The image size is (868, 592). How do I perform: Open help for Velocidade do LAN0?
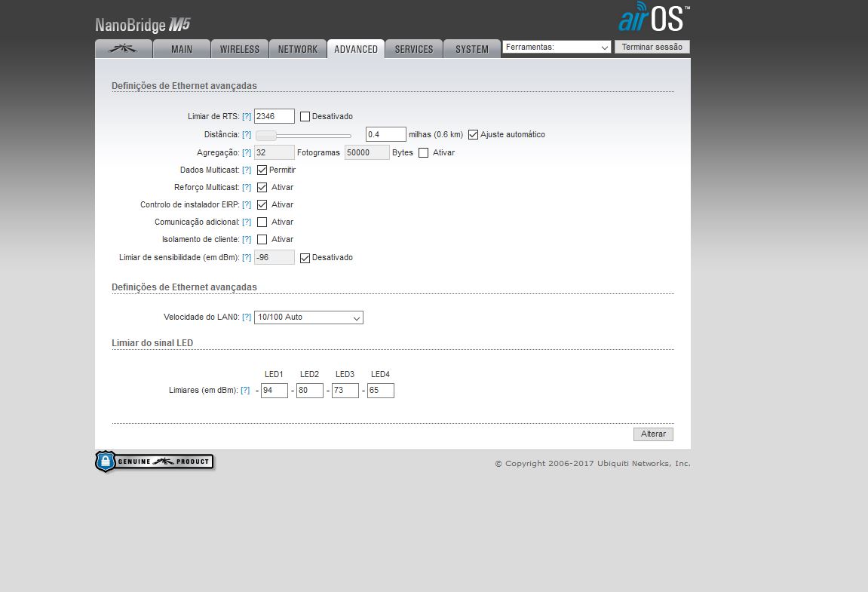[x=247, y=317]
